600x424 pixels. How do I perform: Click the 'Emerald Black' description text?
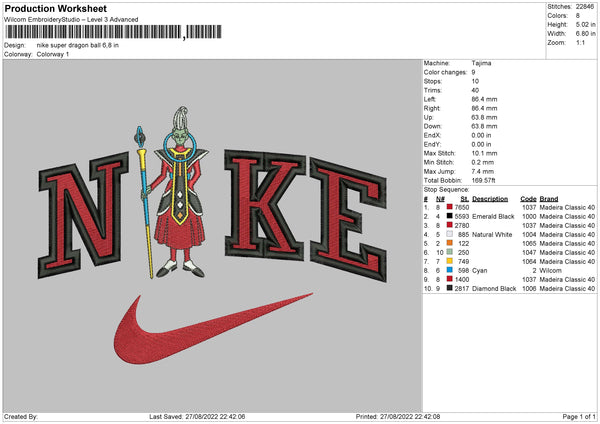[493, 217]
